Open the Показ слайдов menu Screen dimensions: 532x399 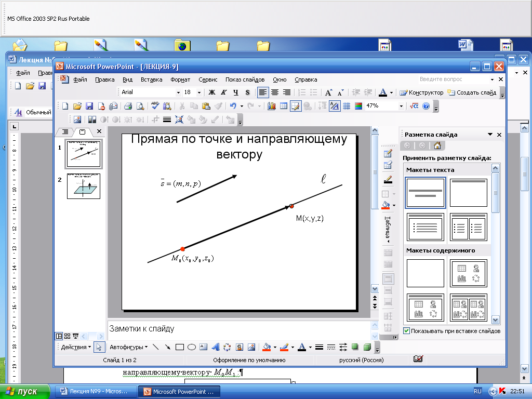(x=245, y=79)
